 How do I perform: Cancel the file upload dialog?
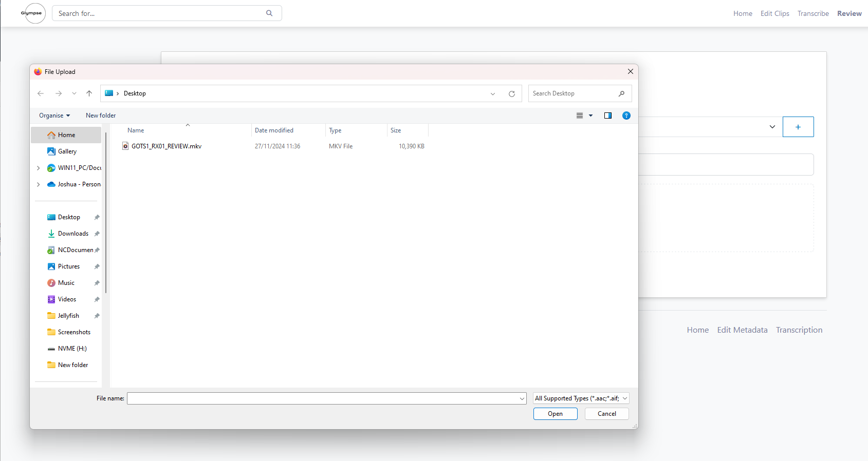click(606, 414)
